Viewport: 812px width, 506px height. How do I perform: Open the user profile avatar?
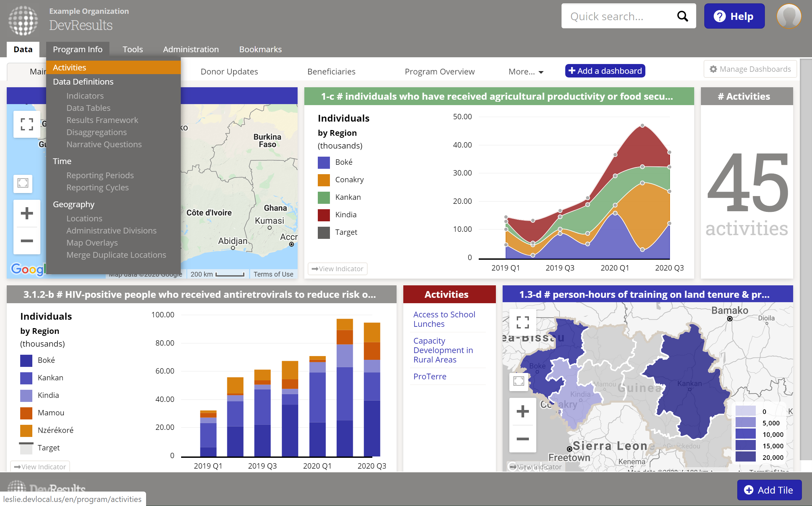click(x=789, y=16)
